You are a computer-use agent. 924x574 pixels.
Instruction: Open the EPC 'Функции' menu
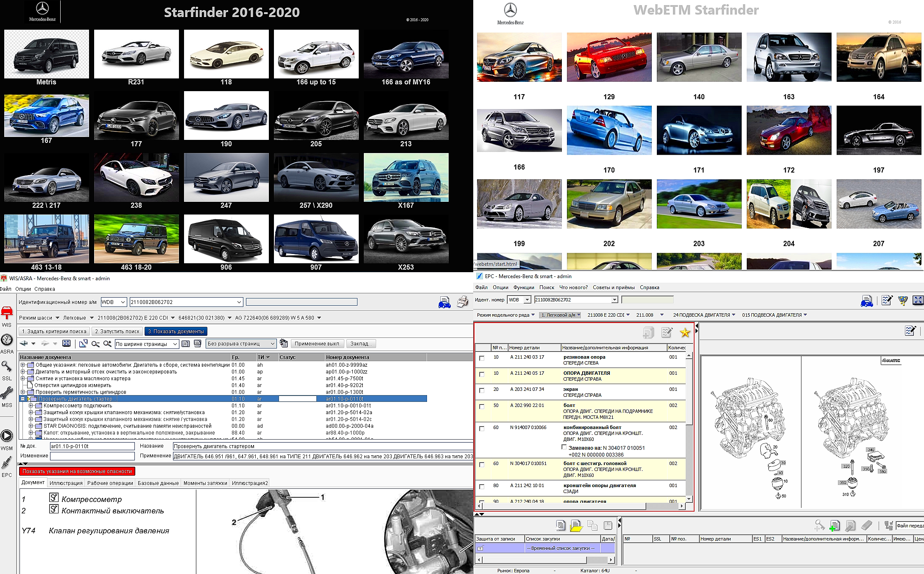click(524, 287)
